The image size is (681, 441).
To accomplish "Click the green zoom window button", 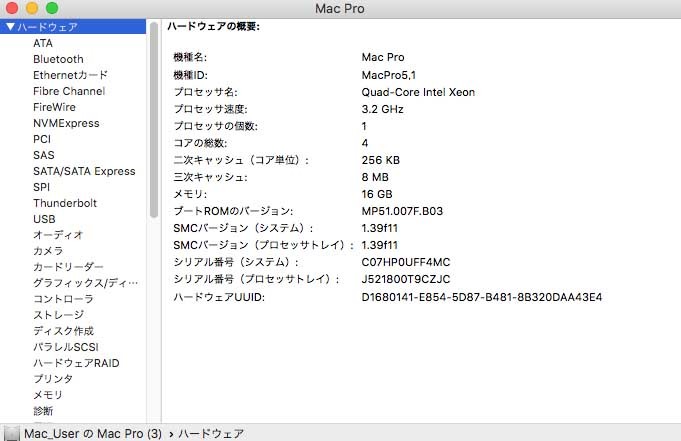I will (52, 8).
